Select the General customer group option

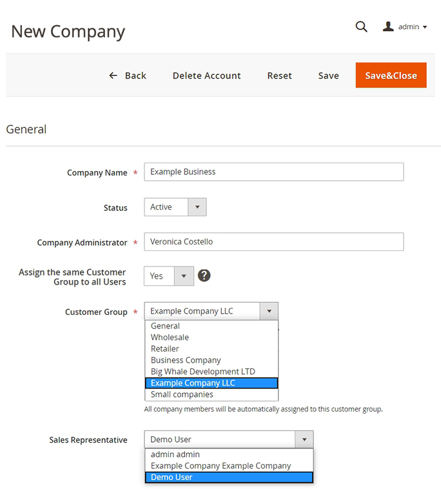[x=165, y=326]
